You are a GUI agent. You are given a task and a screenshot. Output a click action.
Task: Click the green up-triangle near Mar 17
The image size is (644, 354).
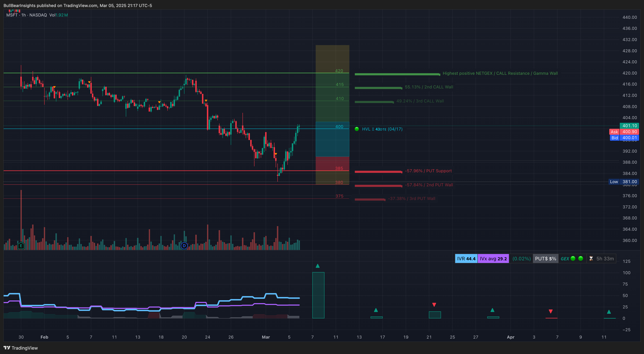(x=376, y=310)
